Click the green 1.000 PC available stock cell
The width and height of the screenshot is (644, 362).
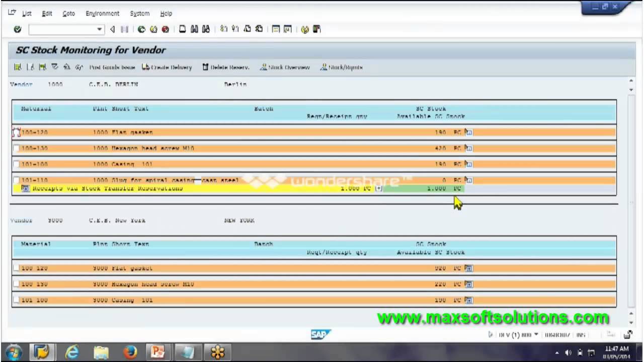425,189
